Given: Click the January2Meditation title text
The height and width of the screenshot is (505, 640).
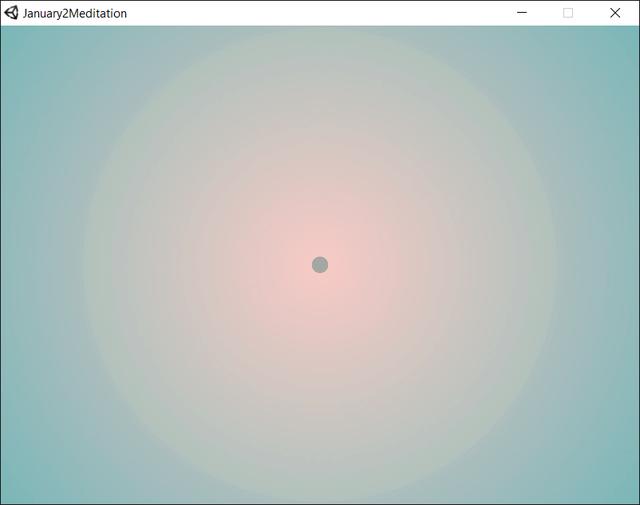Looking at the screenshot, I should [x=75, y=14].
